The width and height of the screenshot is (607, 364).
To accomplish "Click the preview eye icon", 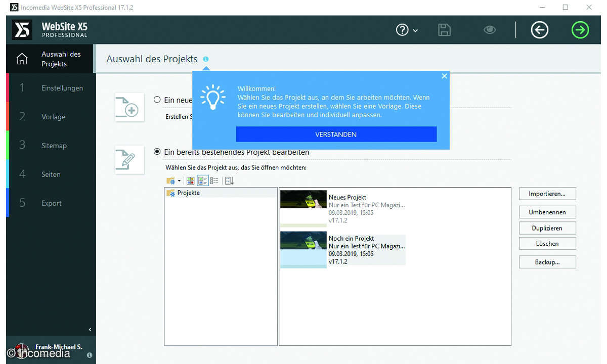I will pos(489,30).
